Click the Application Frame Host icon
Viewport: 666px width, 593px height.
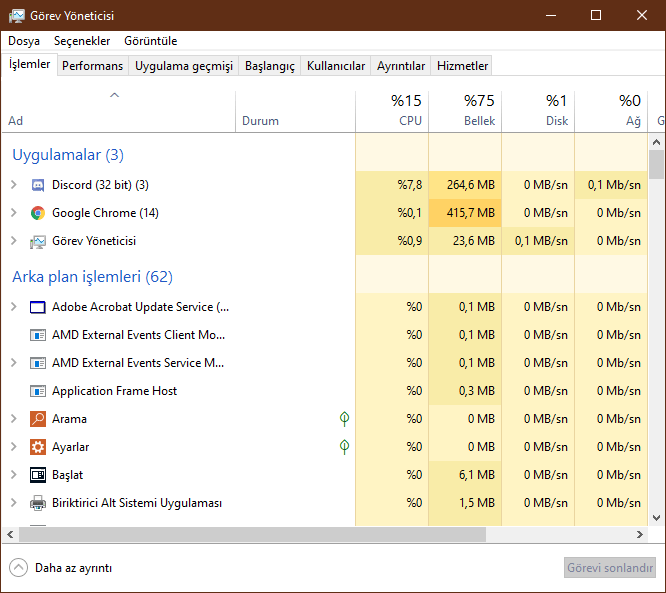38,391
